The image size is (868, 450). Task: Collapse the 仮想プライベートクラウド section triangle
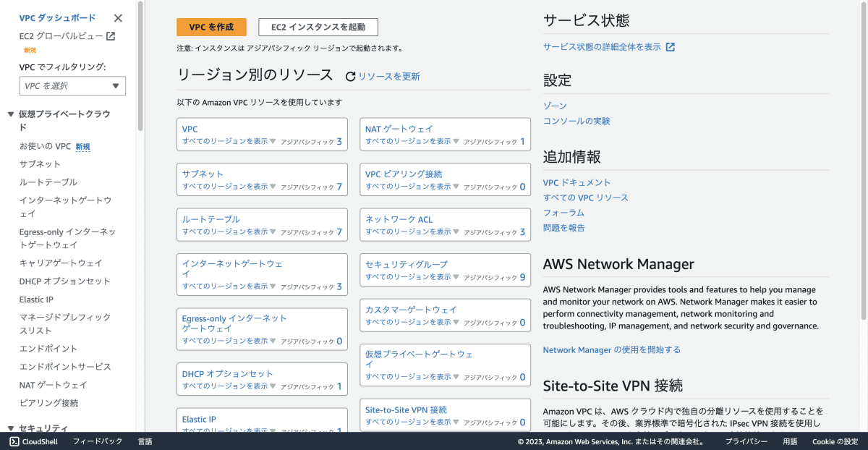tap(11, 114)
